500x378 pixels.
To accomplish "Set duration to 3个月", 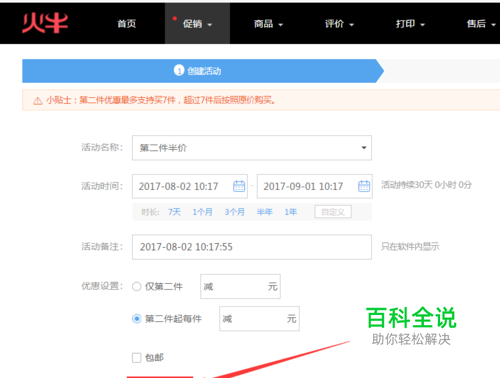I will 234,212.
